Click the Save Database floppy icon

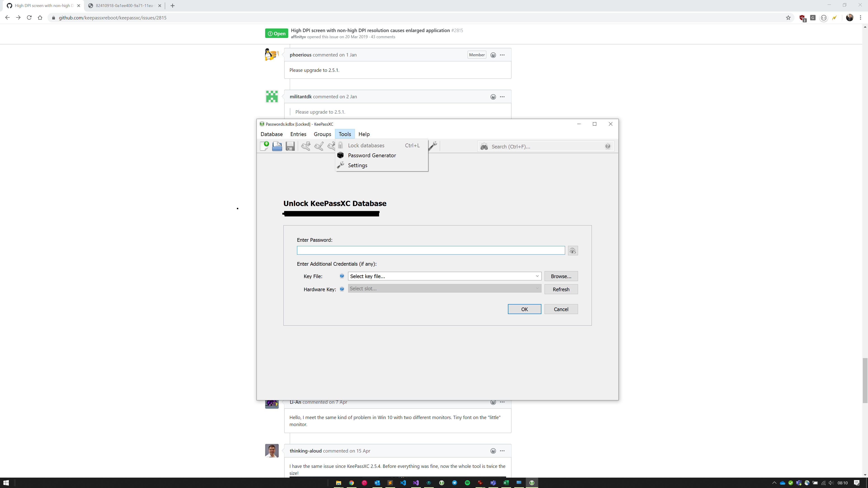[290, 146]
